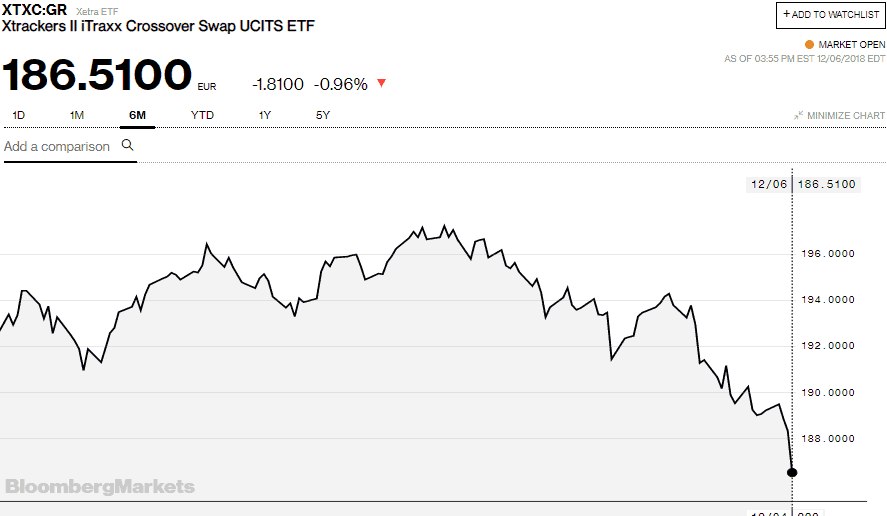Show year-to-date with the YTD tab
This screenshot has width=887, height=516.
pyautogui.click(x=202, y=115)
